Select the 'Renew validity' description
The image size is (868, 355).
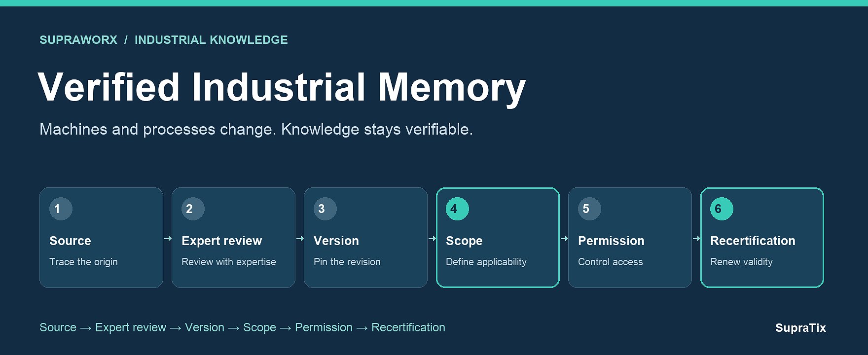741,262
